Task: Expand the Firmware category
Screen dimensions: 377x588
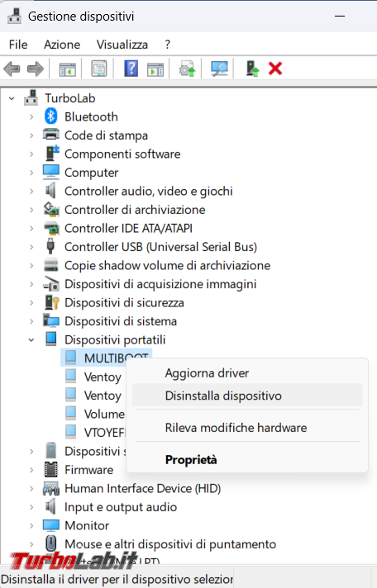Action: (31, 470)
